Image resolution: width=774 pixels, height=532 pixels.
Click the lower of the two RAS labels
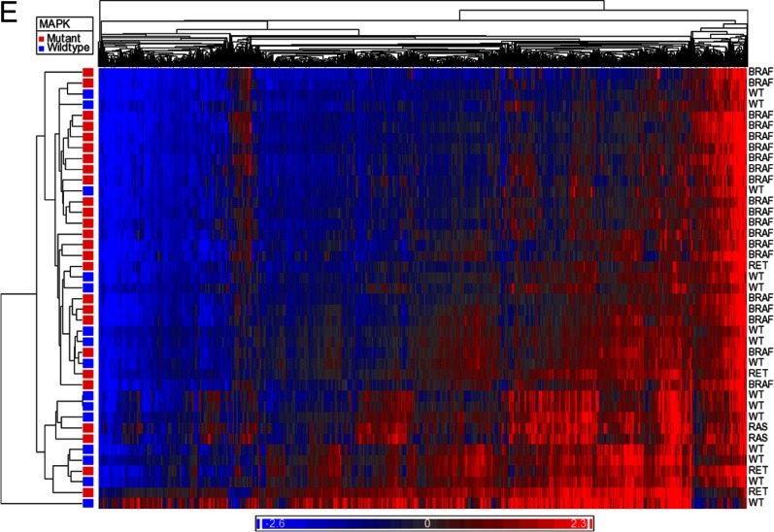[757, 438]
